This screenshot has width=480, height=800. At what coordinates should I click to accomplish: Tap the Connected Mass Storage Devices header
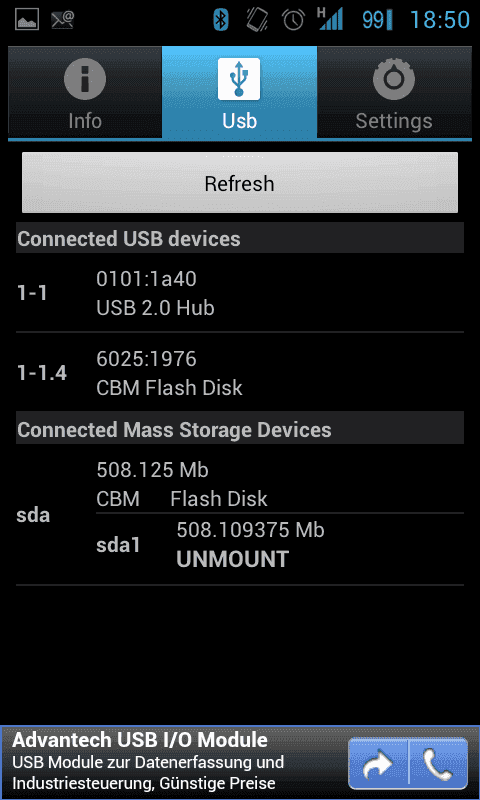click(x=240, y=430)
